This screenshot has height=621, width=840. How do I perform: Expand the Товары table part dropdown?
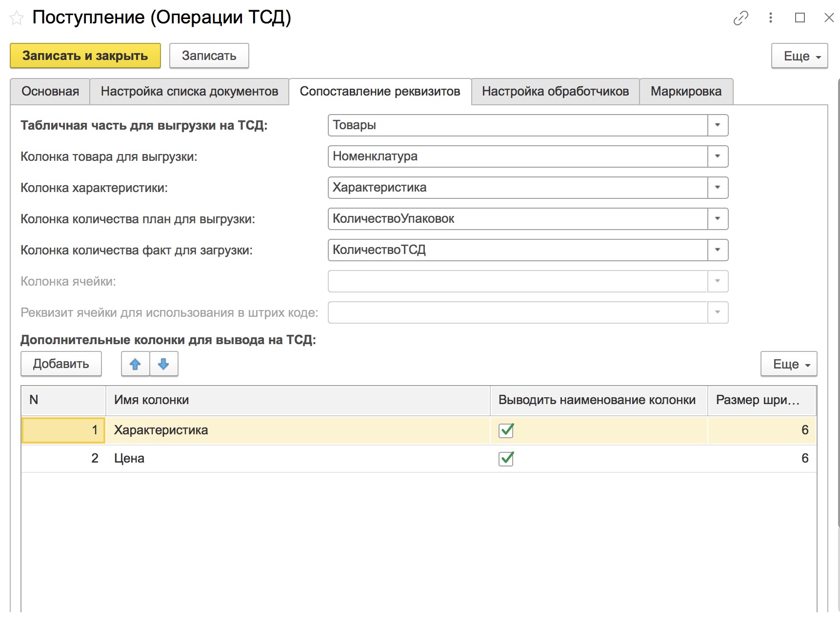[718, 125]
